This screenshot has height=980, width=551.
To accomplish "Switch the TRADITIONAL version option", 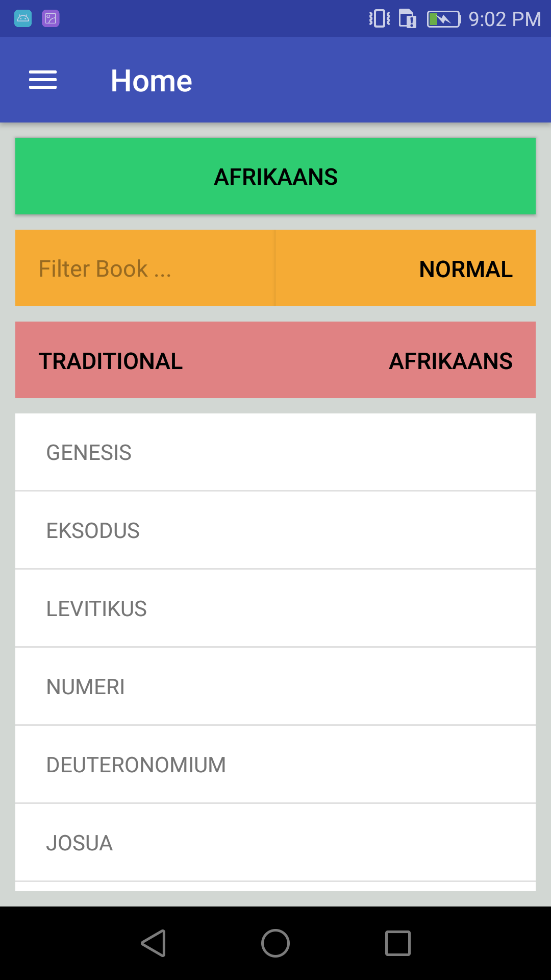I will pos(111,361).
